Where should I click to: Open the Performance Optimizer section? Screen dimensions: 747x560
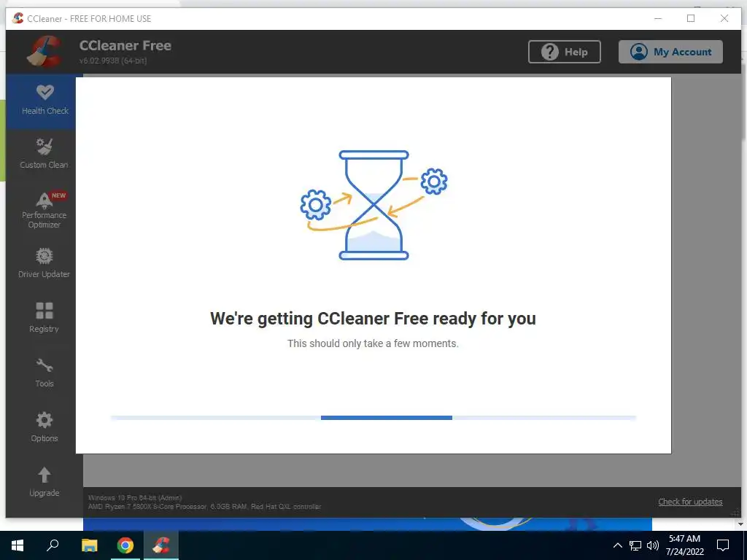tap(44, 209)
